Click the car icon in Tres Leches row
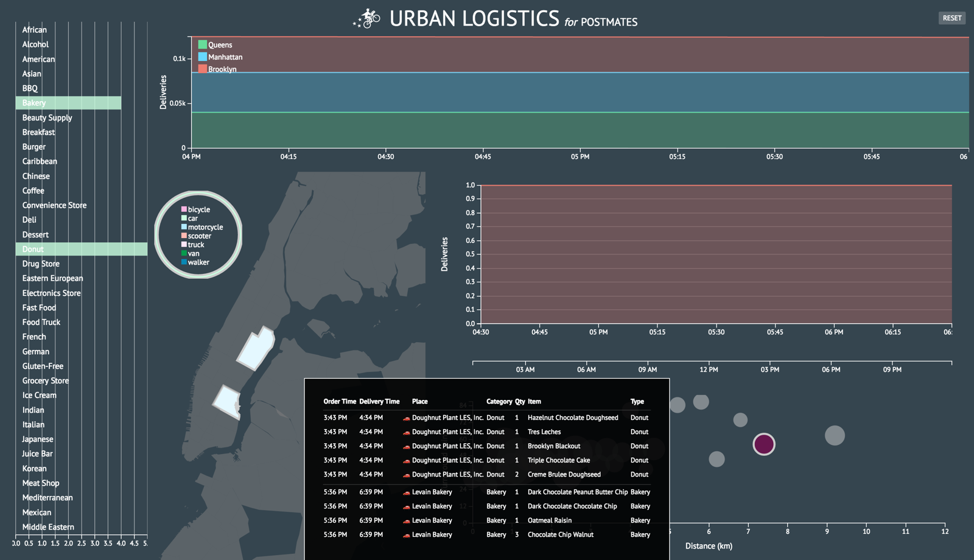This screenshot has height=560, width=974. pos(406,432)
